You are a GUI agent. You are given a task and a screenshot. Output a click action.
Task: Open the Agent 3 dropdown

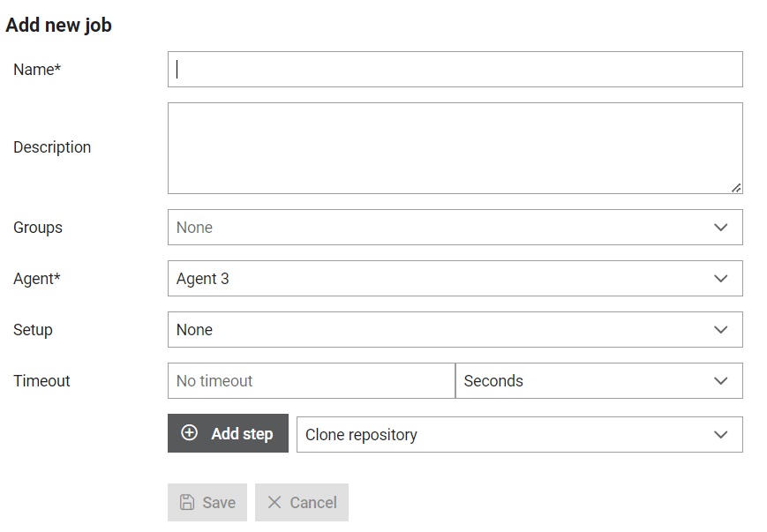455,279
